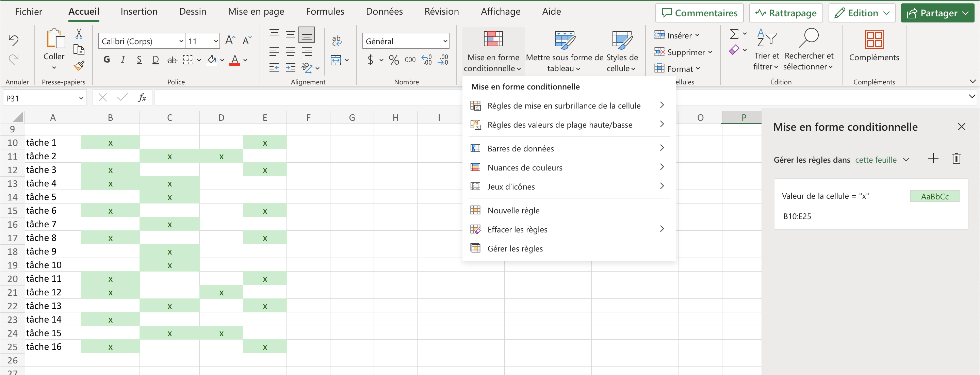The width and height of the screenshot is (980, 375).
Task: Select the AaBbCc color swatch preview
Action: point(935,196)
